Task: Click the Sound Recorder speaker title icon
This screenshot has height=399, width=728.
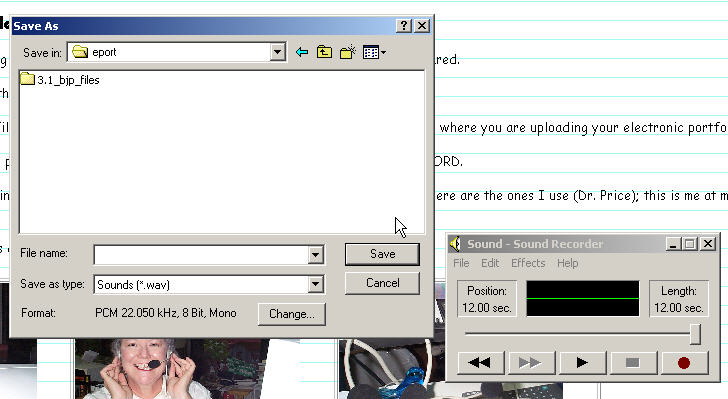Action: [x=455, y=244]
